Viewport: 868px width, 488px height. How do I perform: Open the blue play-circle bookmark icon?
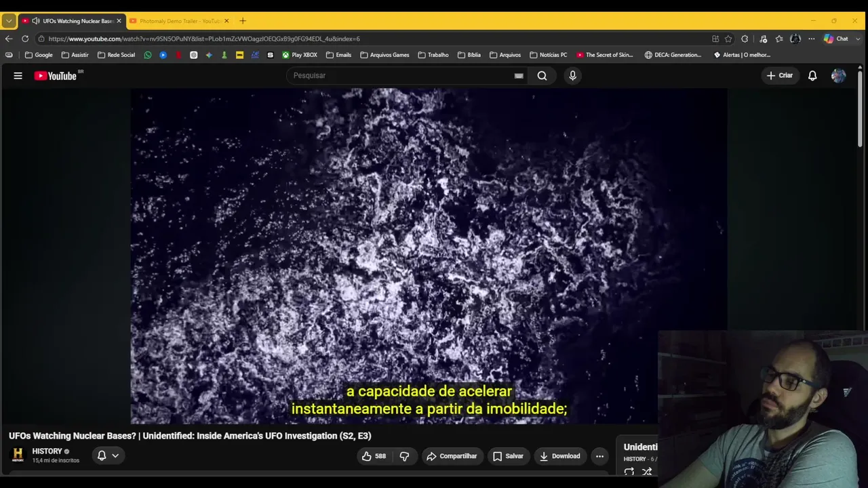tap(163, 55)
